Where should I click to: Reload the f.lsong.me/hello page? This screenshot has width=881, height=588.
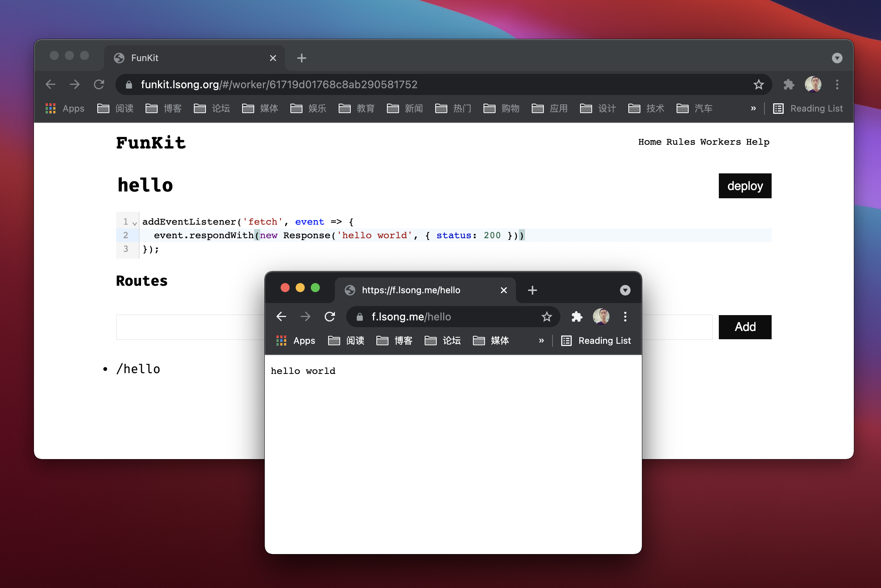click(330, 317)
